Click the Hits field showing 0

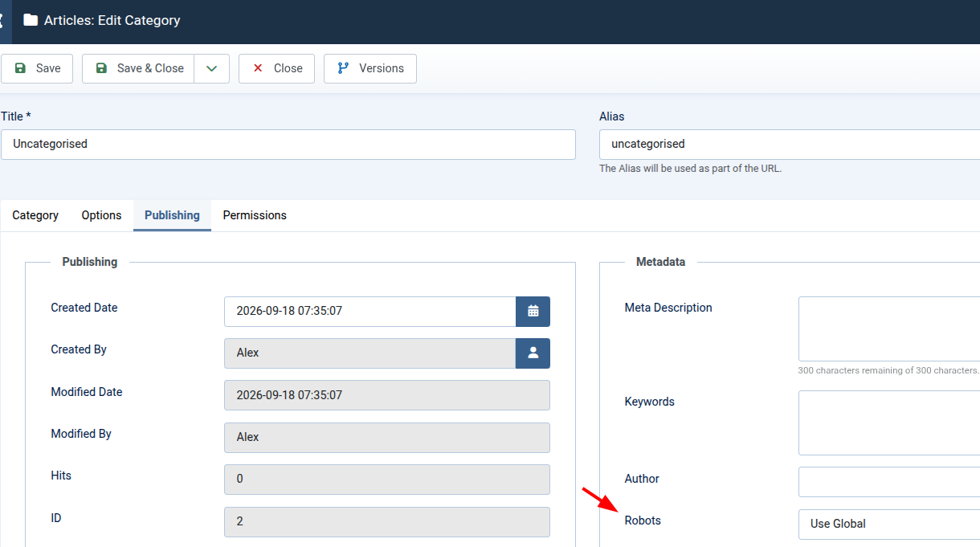pyautogui.click(x=387, y=479)
